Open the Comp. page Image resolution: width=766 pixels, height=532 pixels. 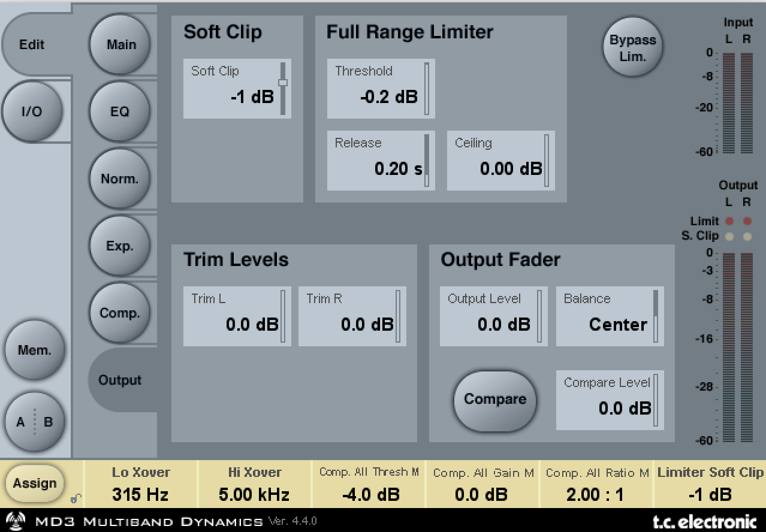tap(120, 313)
